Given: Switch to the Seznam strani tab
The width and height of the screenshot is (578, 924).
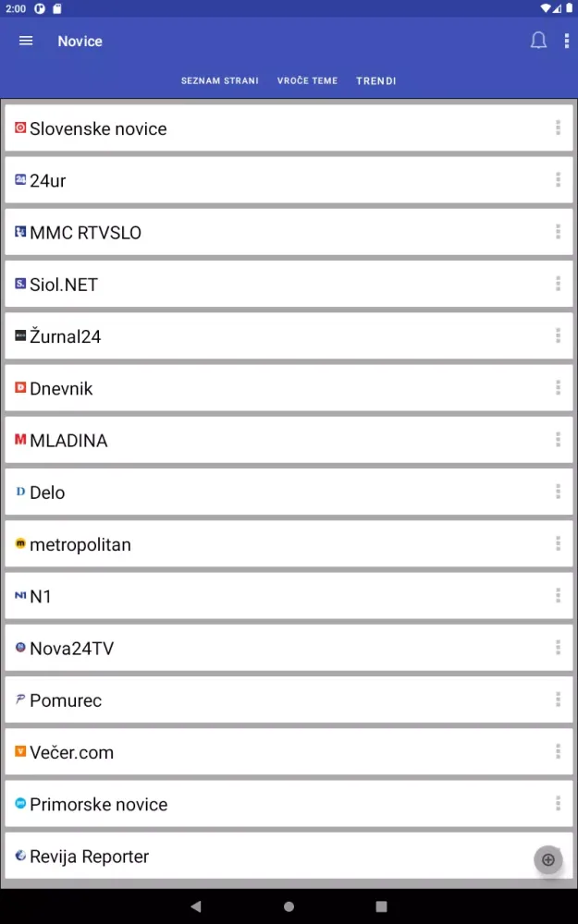Looking at the screenshot, I should click(219, 81).
